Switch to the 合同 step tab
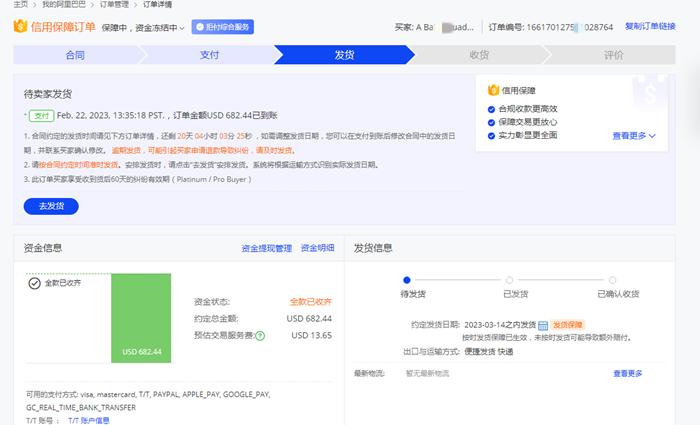 point(75,55)
